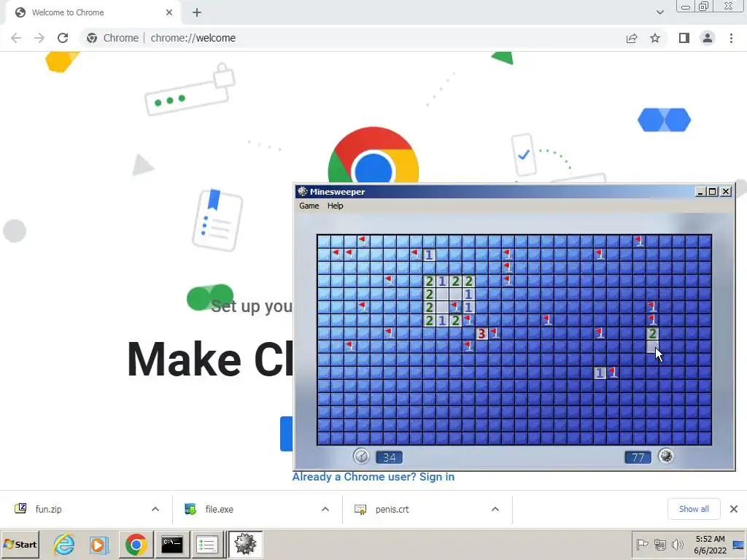
Task: Go back in Chrome
Action: [16, 38]
